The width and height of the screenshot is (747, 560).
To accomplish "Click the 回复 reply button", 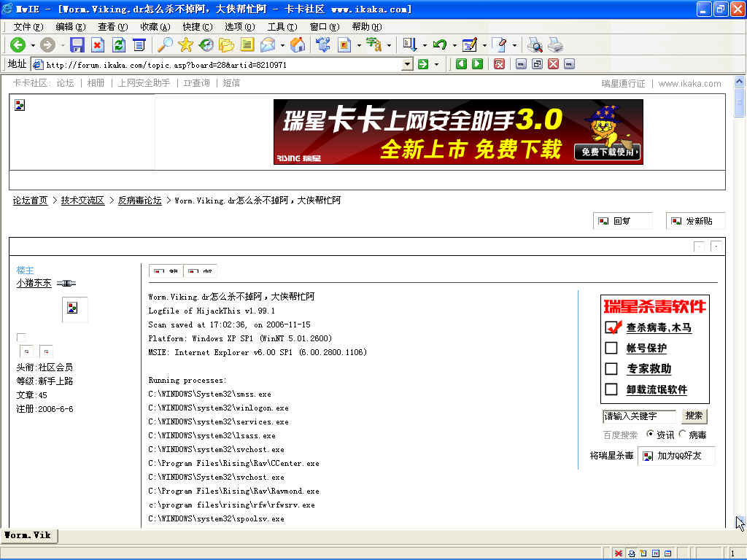I will pos(622,221).
